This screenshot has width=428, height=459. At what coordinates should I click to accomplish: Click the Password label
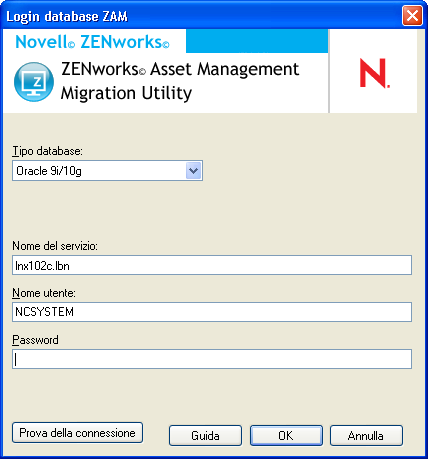click(x=35, y=340)
